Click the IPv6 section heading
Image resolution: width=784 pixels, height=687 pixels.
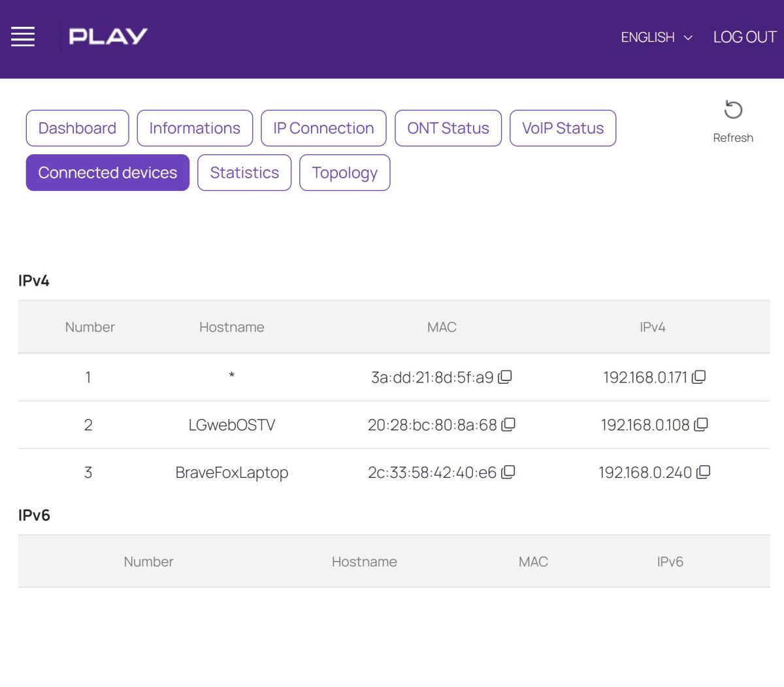pos(34,515)
